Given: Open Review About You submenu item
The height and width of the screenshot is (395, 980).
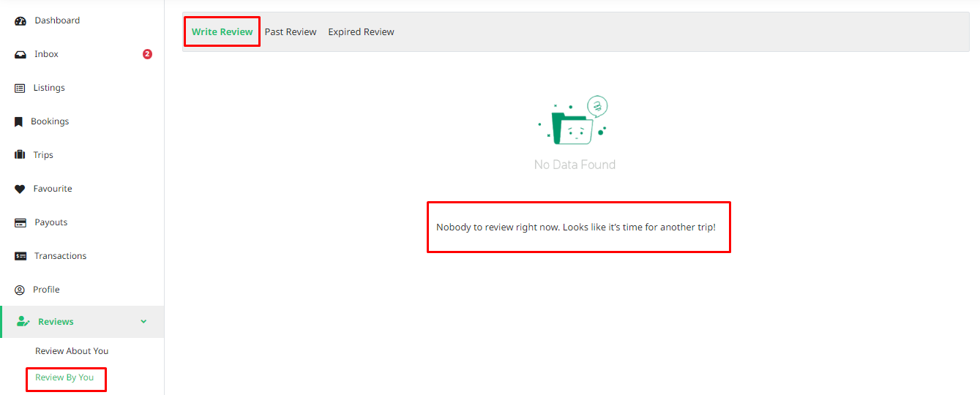Looking at the screenshot, I should pos(72,351).
